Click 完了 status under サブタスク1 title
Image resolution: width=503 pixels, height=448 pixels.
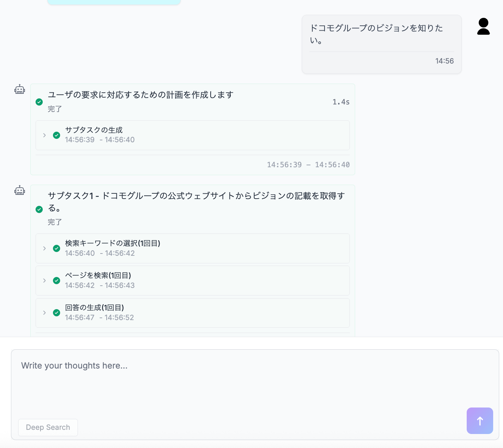(55, 222)
